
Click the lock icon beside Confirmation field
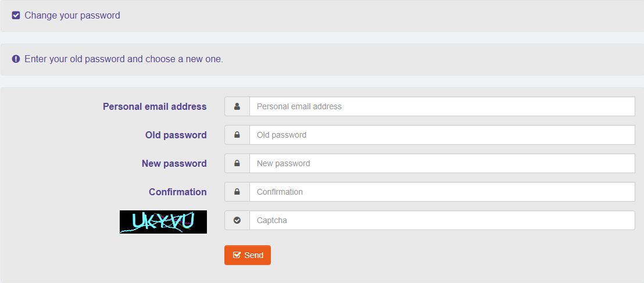(237, 192)
